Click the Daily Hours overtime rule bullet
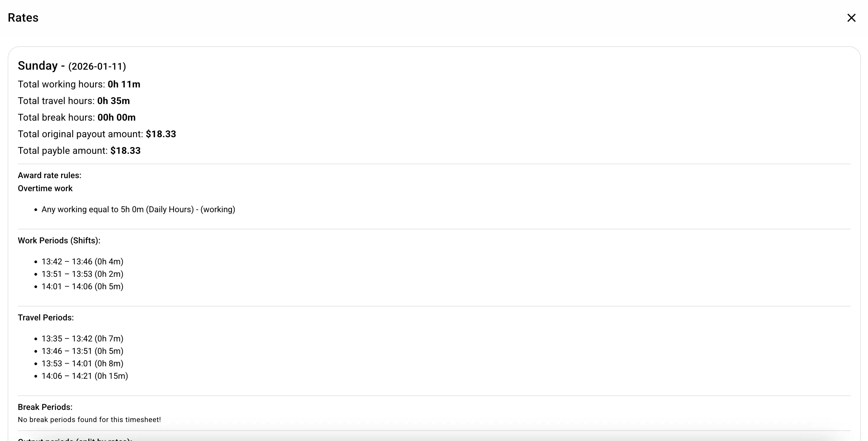The height and width of the screenshot is (441, 868). pos(138,210)
